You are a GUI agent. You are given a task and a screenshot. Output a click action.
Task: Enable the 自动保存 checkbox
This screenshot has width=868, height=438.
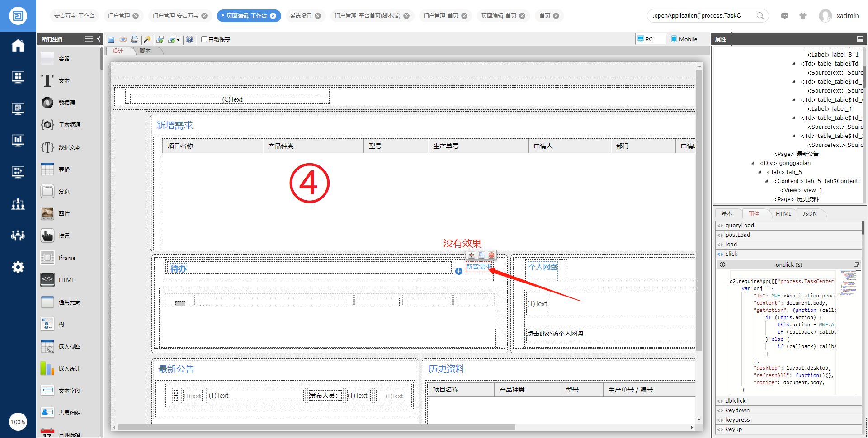204,39
